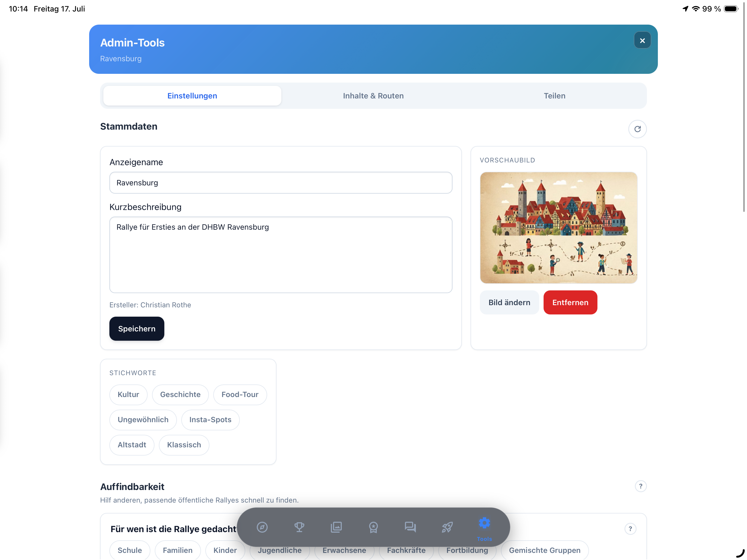Toggle the Schule audience chip
The image size is (747, 560).
pos(130,550)
